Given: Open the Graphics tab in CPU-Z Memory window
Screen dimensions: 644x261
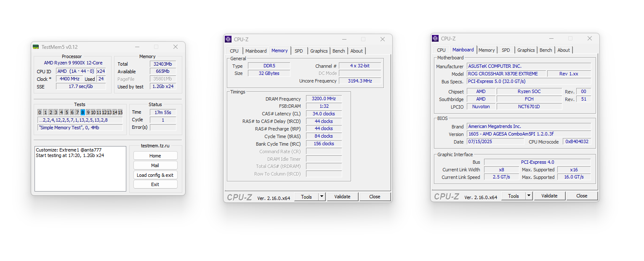Looking at the screenshot, I should tap(319, 51).
